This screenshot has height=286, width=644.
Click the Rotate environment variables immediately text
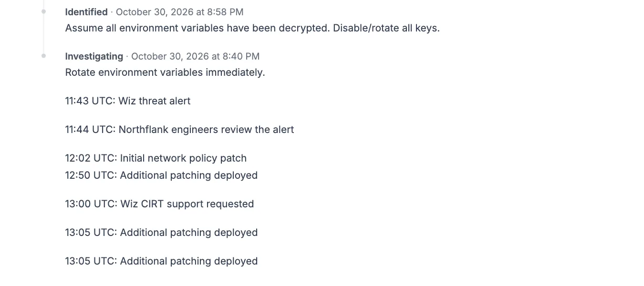(x=165, y=72)
